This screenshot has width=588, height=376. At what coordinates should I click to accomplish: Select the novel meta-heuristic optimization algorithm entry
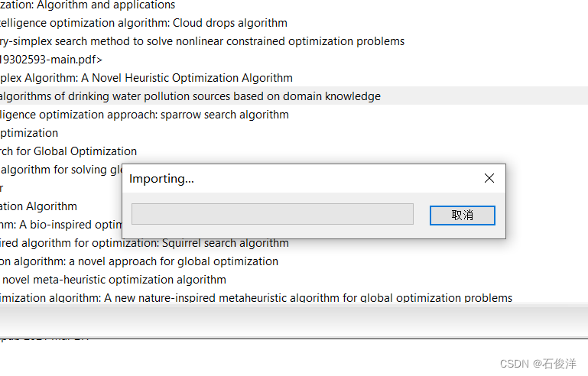pos(113,280)
